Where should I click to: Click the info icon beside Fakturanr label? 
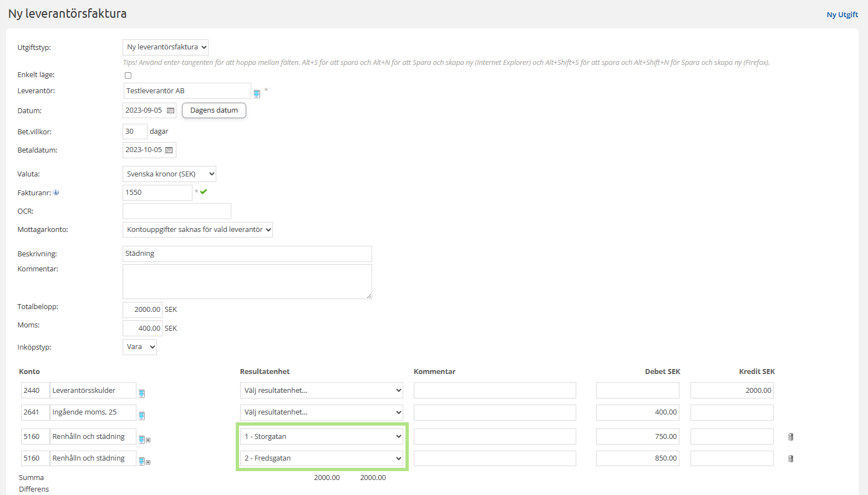[56, 193]
